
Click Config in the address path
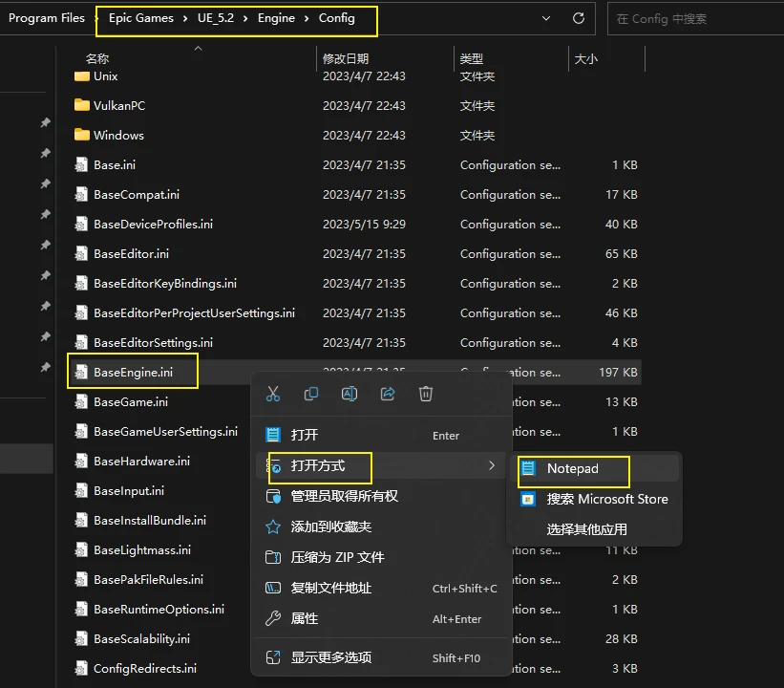pyautogui.click(x=336, y=18)
